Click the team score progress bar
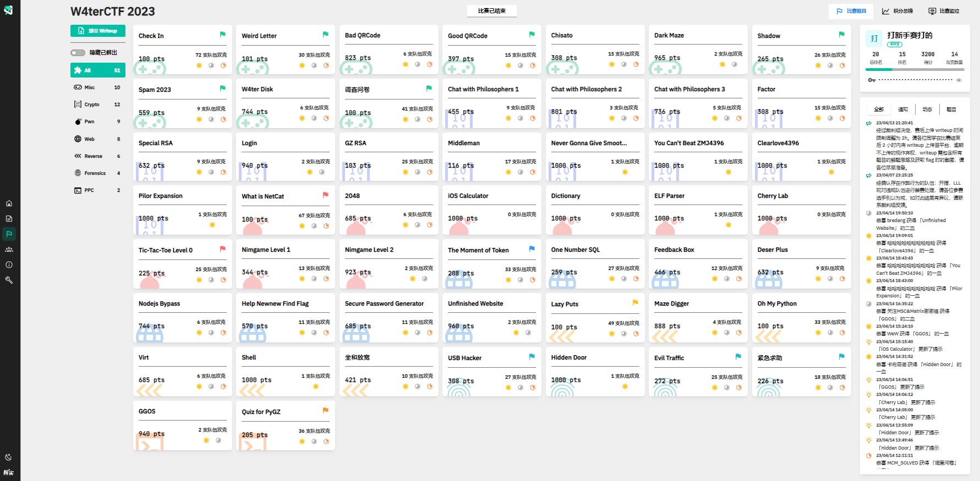Screen dimensions: 980x481 click(915, 69)
